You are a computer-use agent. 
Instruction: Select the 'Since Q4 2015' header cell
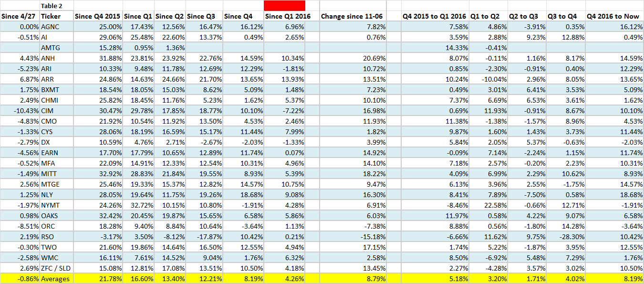[x=98, y=16]
